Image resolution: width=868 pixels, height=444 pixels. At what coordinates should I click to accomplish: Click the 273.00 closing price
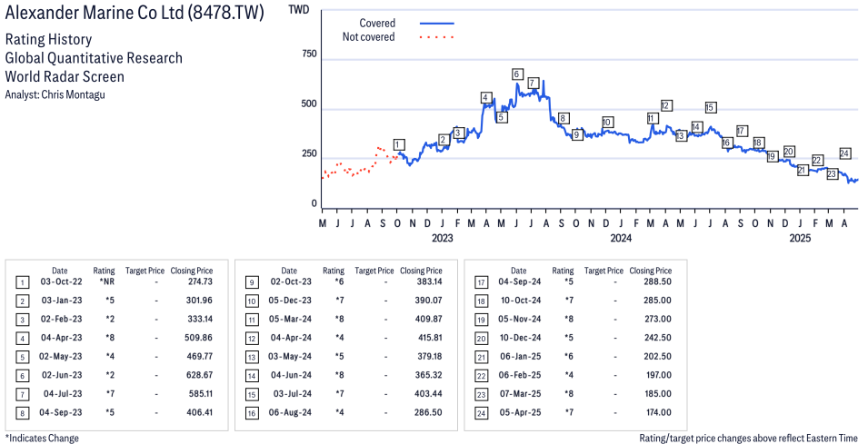[658, 319]
